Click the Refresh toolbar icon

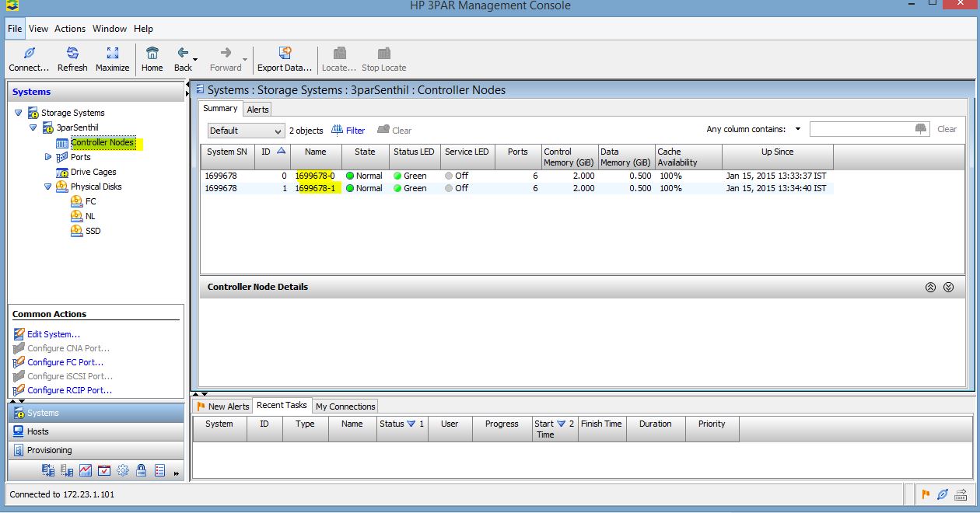[x=72, y=54]
